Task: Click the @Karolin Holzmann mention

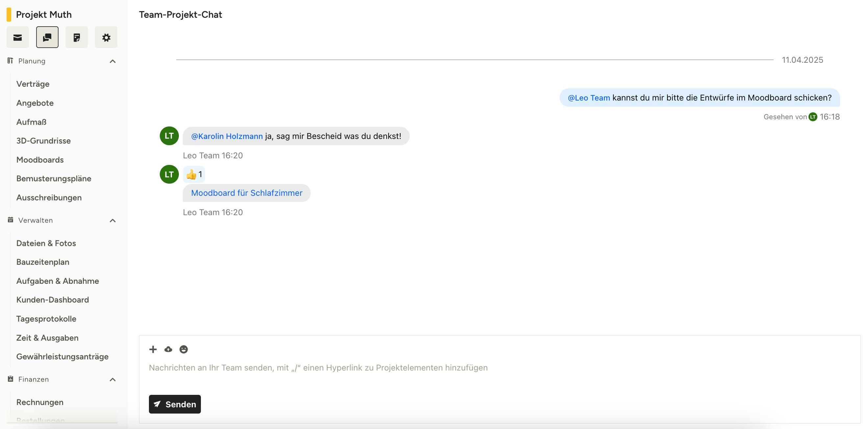Action: coord(227,136)
